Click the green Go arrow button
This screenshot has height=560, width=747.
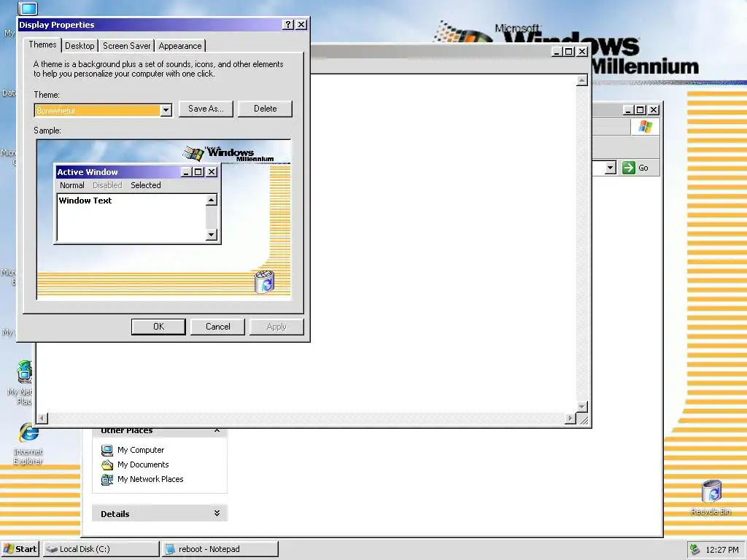click(x=629, y=168)
